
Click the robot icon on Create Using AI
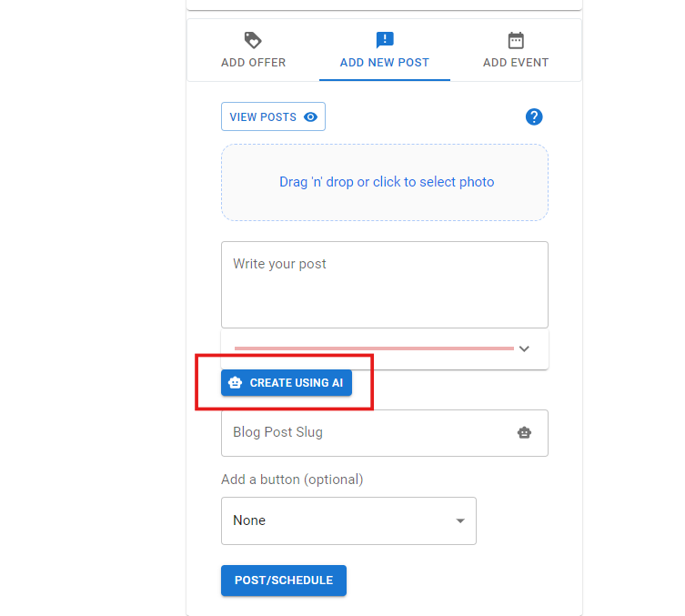point(236,383)
